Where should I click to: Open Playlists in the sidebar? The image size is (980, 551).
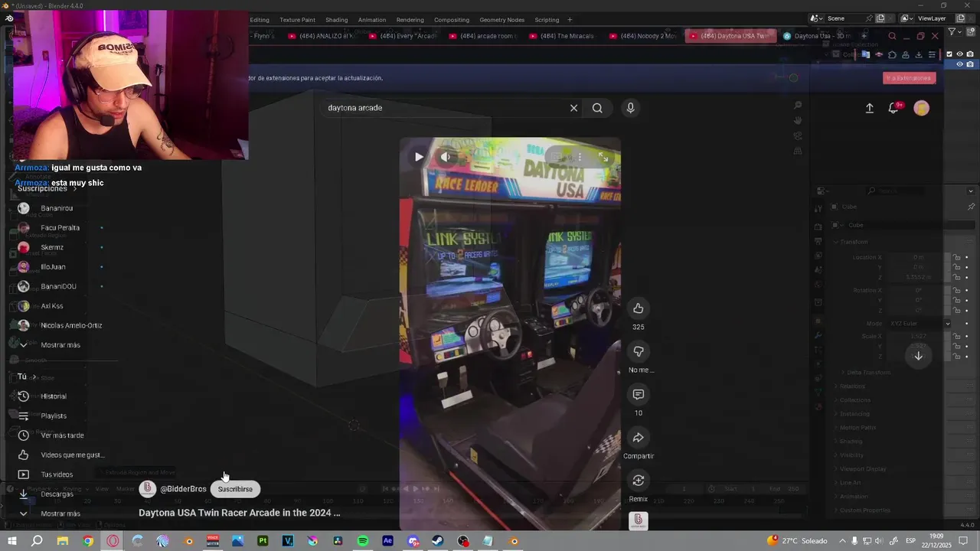coord(54,416)
